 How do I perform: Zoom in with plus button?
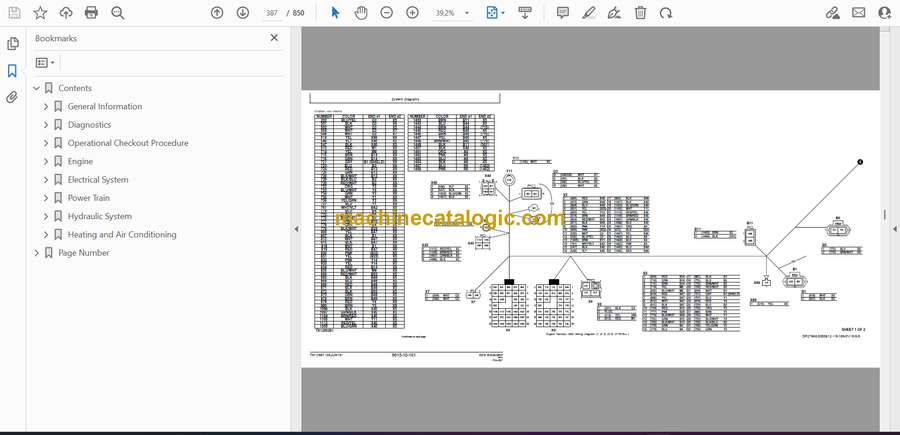tap(412, 13)
